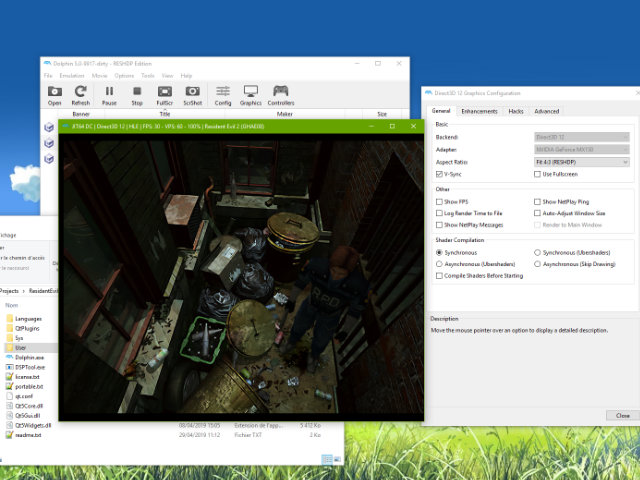This screenshot has width=640, height=480.
Task: Open the Movie menu in Dolphin
Action: pyautogui.click(x=100, y=76)
